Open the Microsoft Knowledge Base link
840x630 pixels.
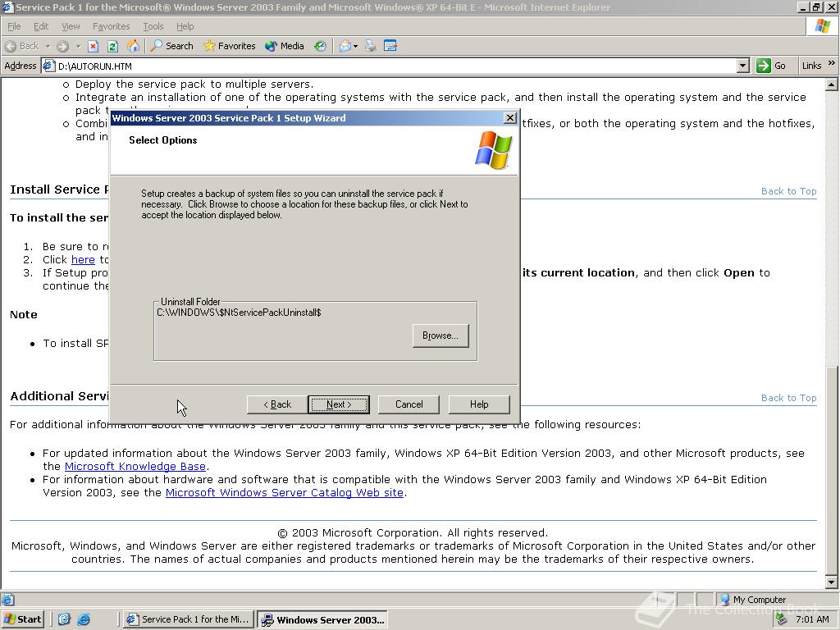(x=135, y=467)
